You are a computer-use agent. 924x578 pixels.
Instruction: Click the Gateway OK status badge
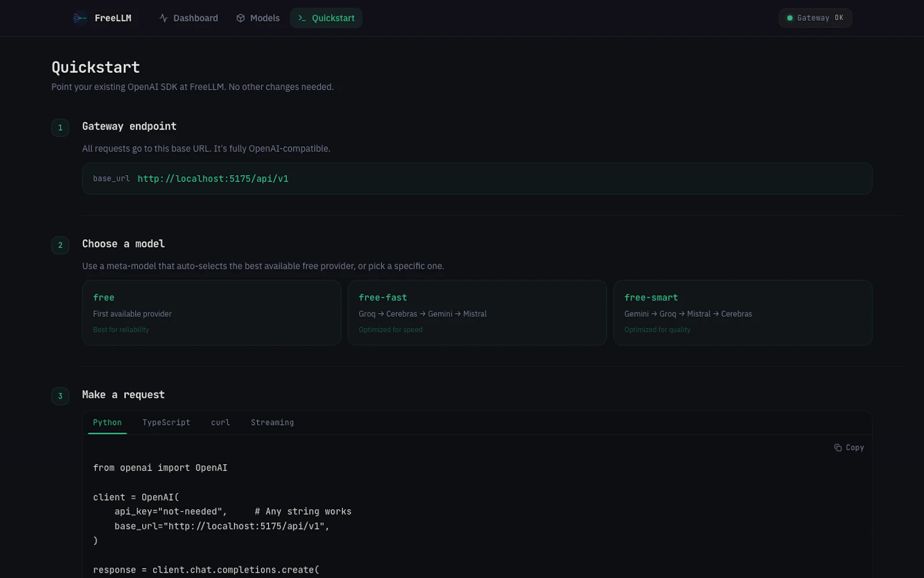click(815, 18)
